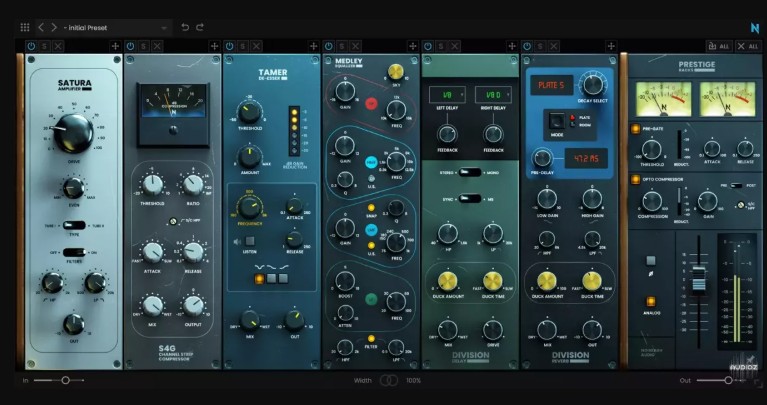Enable the Prestige Analog button
This screenshot has height=405, width=767.
click(650, 301)
